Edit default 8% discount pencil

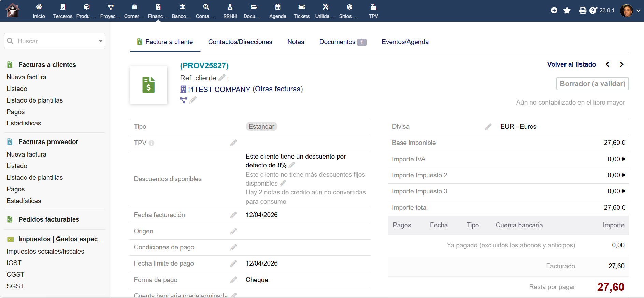coord(292,165)
